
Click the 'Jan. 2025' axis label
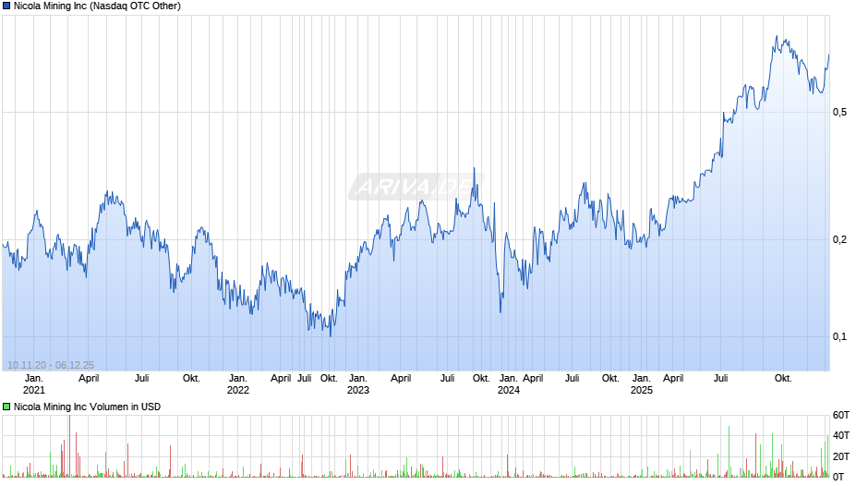pos(642,384)
